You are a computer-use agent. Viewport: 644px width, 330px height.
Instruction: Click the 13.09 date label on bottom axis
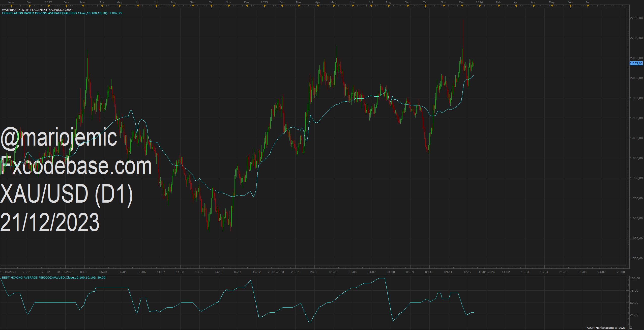click(199, 272)
